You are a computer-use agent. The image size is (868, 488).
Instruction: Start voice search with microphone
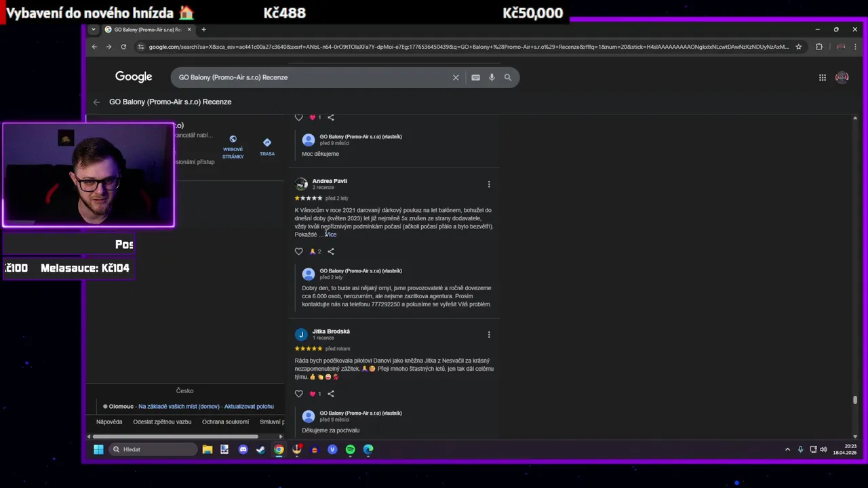point(492,77)
